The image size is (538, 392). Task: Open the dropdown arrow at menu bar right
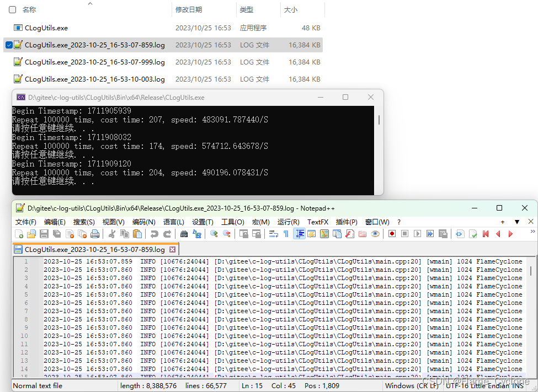(517, 222)
